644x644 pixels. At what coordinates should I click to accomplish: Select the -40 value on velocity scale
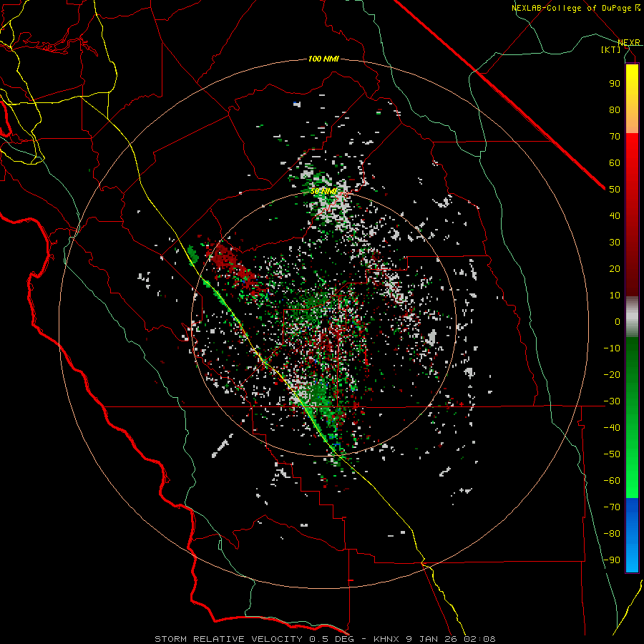612,428
